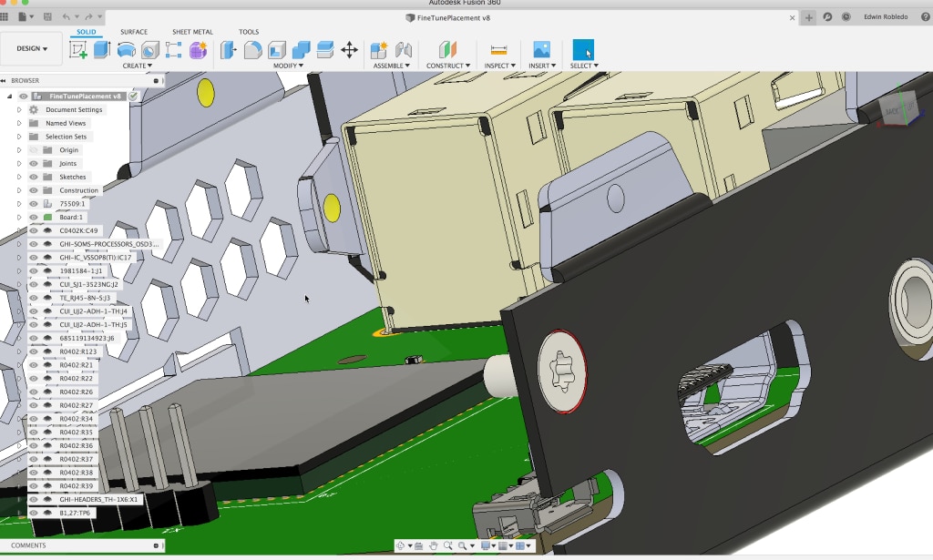Image resolution: width=933 pixels, height=560 pixels.
Task: Select the Combine tool
Action: (x=301, y=50)
